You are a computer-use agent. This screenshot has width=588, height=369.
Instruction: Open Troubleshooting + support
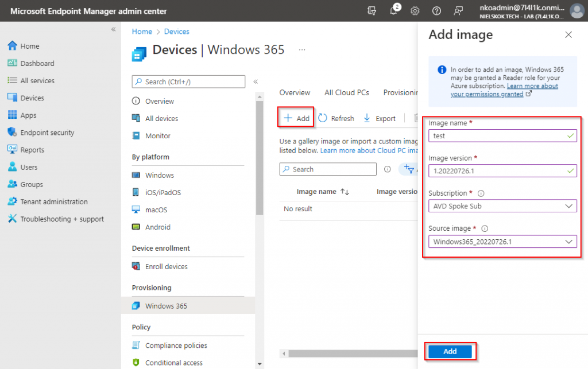coord(56,219)
